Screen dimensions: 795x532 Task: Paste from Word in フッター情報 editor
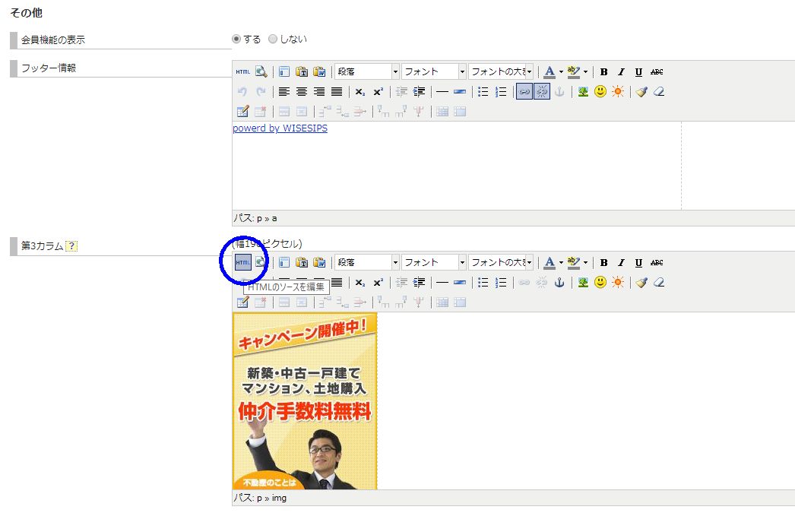pos(319,72)
